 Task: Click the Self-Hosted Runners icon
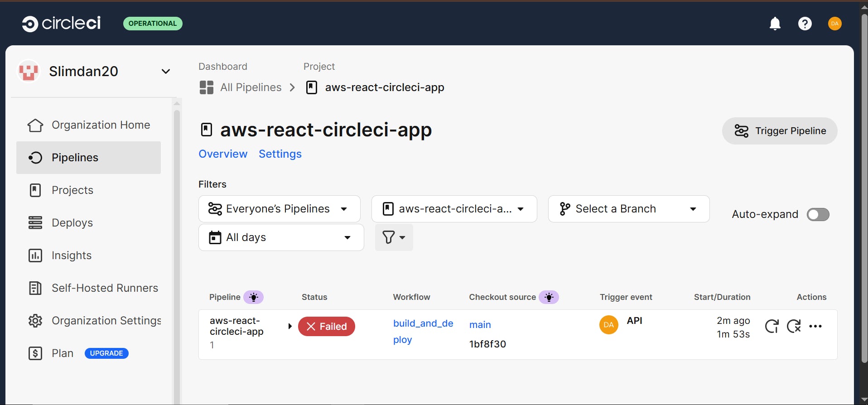[x=35, y=288]
